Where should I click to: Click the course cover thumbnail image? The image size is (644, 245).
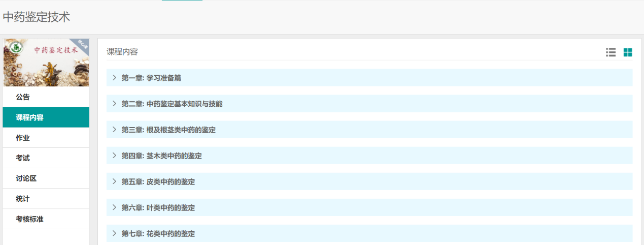coord(46,63)
